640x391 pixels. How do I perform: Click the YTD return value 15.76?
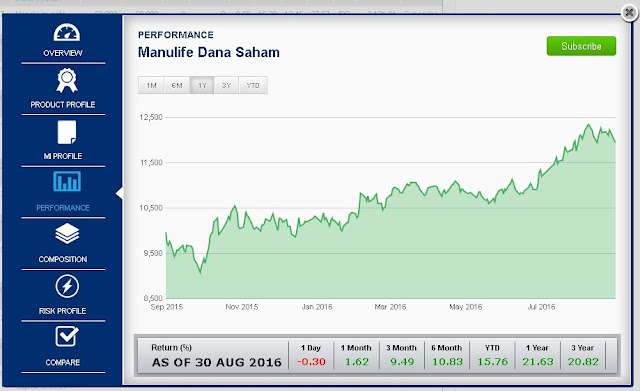(x=493, y=362)
